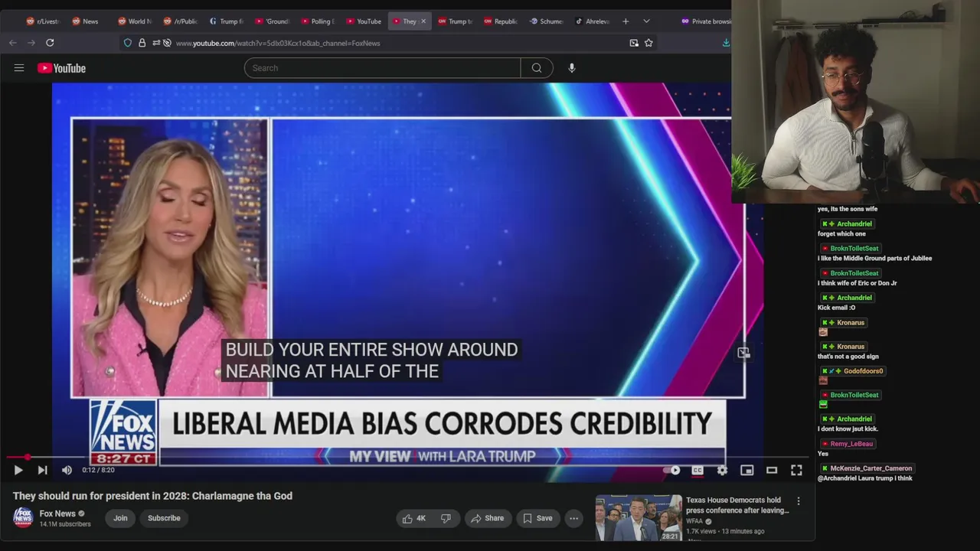The image size is (980, 551).
Task: Share the video
Action: point(487,518)
